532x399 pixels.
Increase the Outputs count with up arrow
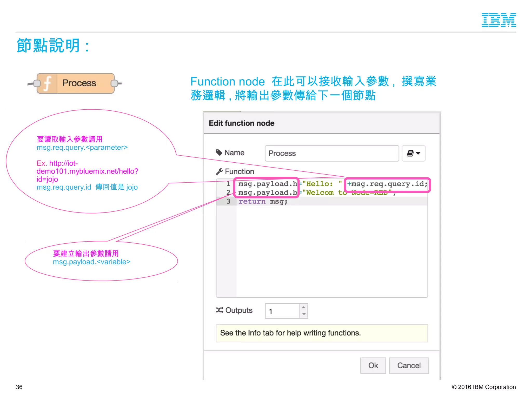click(x=304, y=307)
